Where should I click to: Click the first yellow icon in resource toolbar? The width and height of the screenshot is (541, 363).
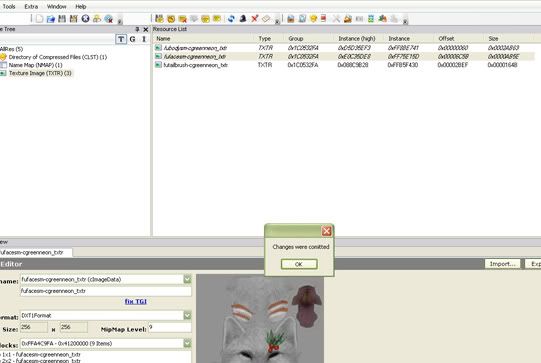(x=159, y=19)
